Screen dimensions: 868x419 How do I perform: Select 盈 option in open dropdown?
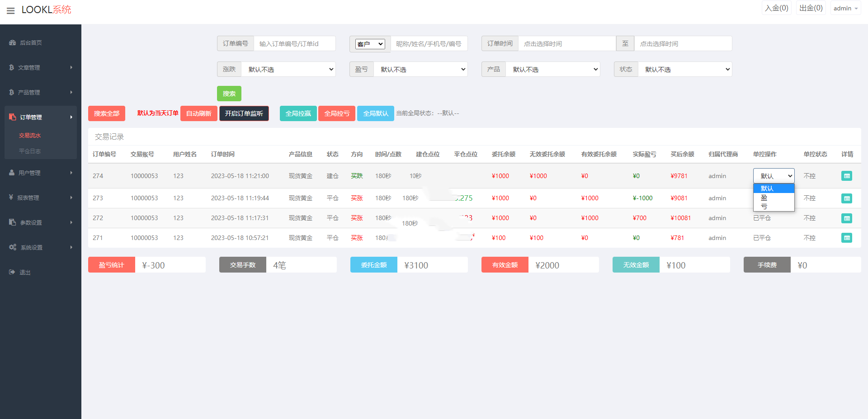pos(764,198)
